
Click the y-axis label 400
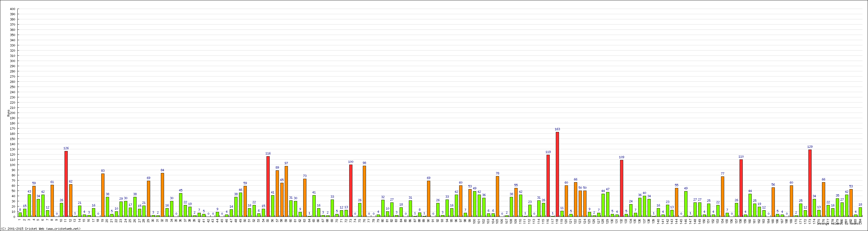12,9
